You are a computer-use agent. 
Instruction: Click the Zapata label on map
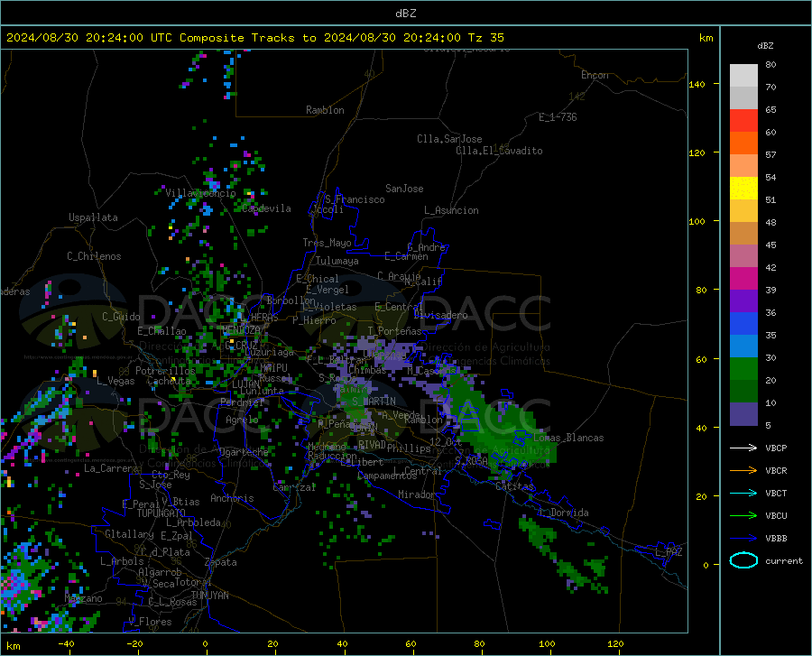[x=221, y=562]
